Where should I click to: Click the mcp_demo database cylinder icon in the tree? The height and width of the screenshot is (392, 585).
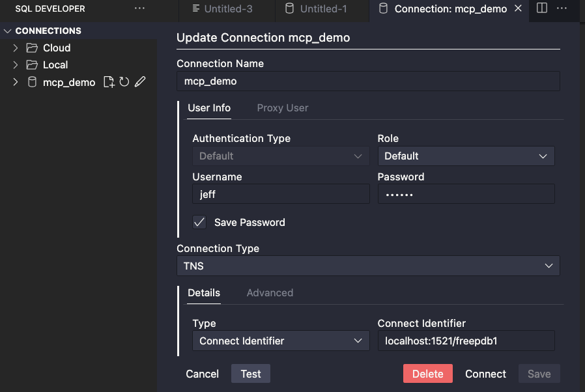pos(33,82)
